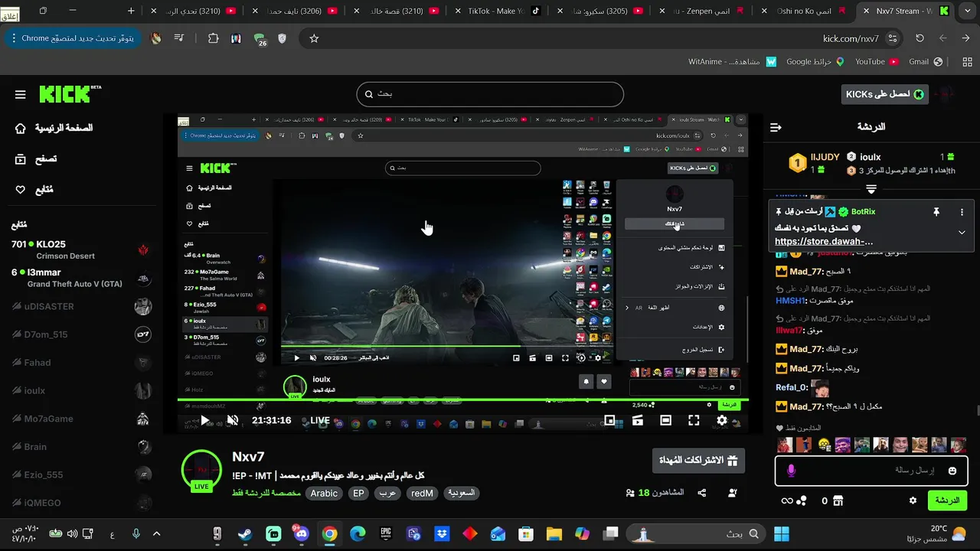
Task: Open the WitAnime bookmark
Action: coord(732,61)
